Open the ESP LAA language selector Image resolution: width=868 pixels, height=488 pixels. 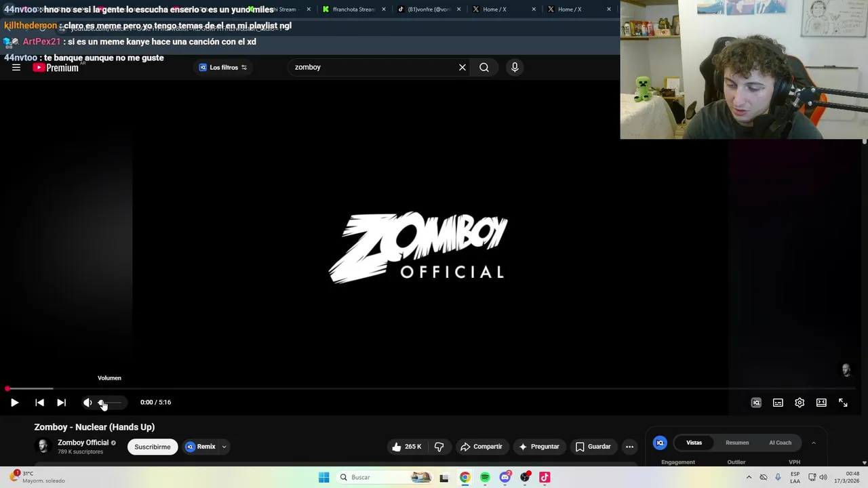[795, 477]
